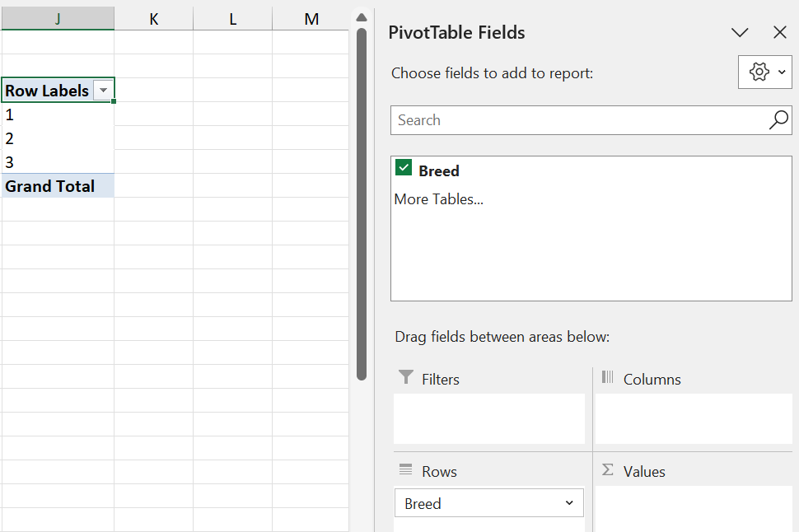Click the Values sigma icon
Viewport: 799px width, 532px height.
(608, 470)
